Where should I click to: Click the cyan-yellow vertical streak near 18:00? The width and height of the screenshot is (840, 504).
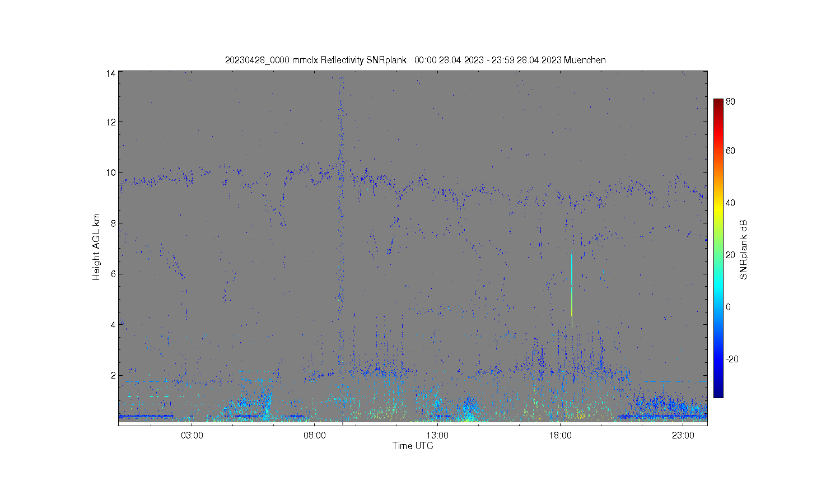571,290
